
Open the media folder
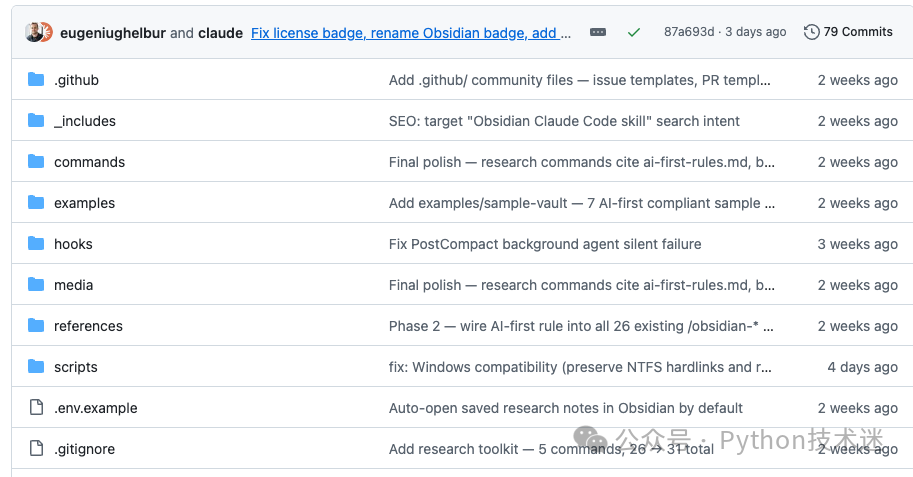(73, 285)
